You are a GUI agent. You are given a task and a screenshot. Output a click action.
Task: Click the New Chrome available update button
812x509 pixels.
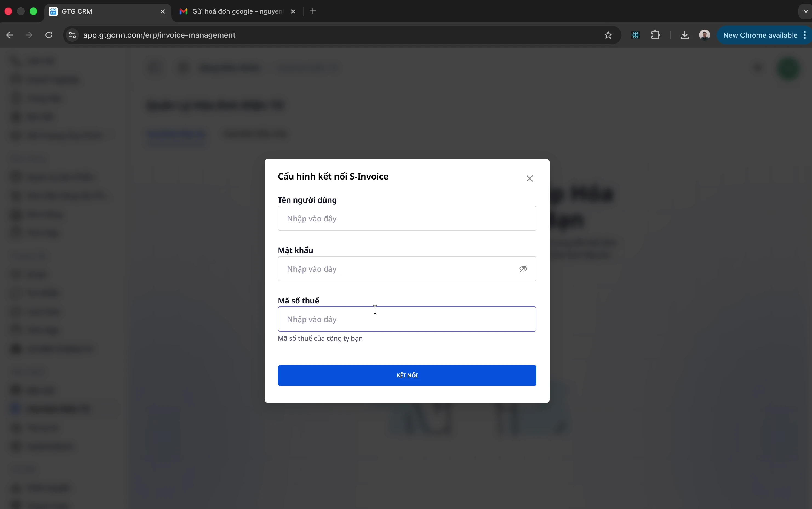[760, 35]
